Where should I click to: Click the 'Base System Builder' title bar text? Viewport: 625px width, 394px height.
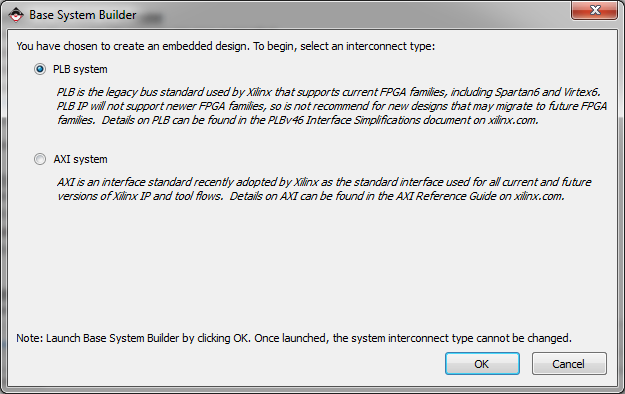pyautogui.click(x=83, y=15)
